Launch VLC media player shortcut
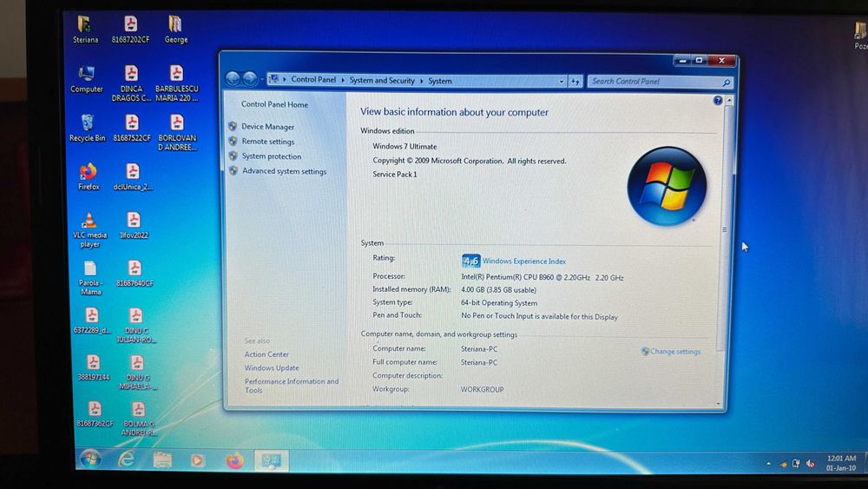The height and width of the screenshot is (489, 868). (x=89, y=229)
